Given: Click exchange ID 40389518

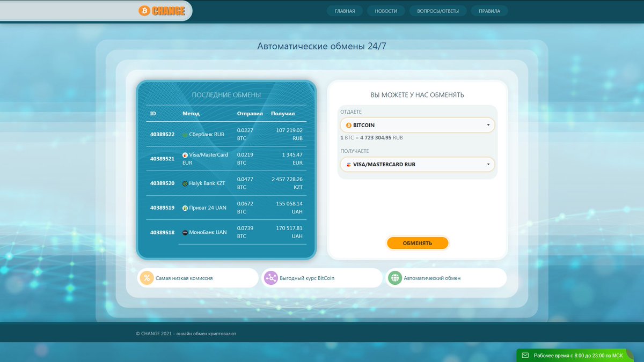Looking at the screenshot, I should (162, 232).
